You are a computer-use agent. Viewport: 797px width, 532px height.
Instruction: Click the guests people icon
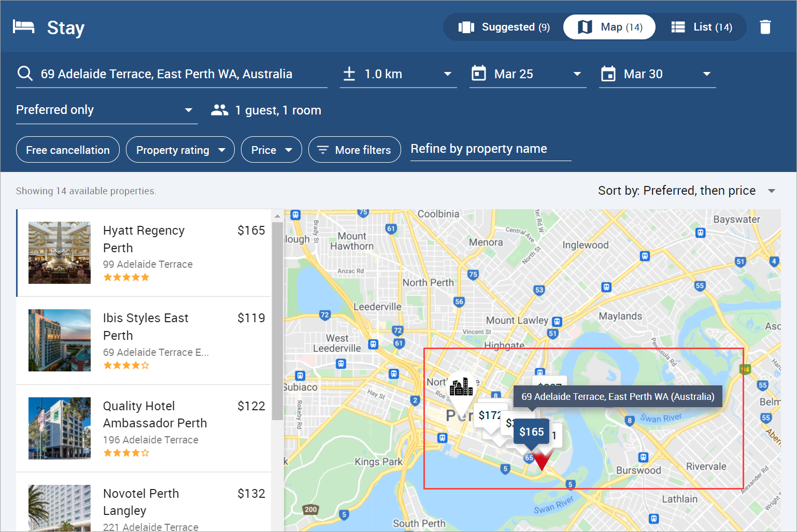tap(220, 110)
